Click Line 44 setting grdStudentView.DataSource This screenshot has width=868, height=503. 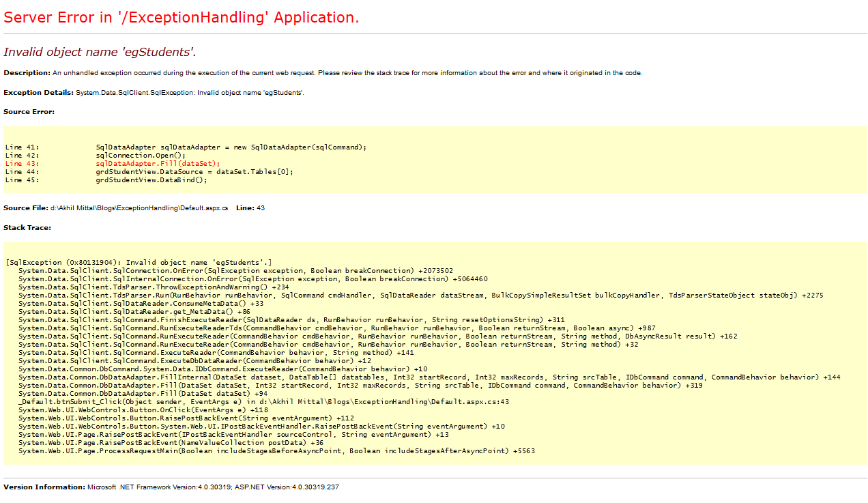tap(194, 172)
